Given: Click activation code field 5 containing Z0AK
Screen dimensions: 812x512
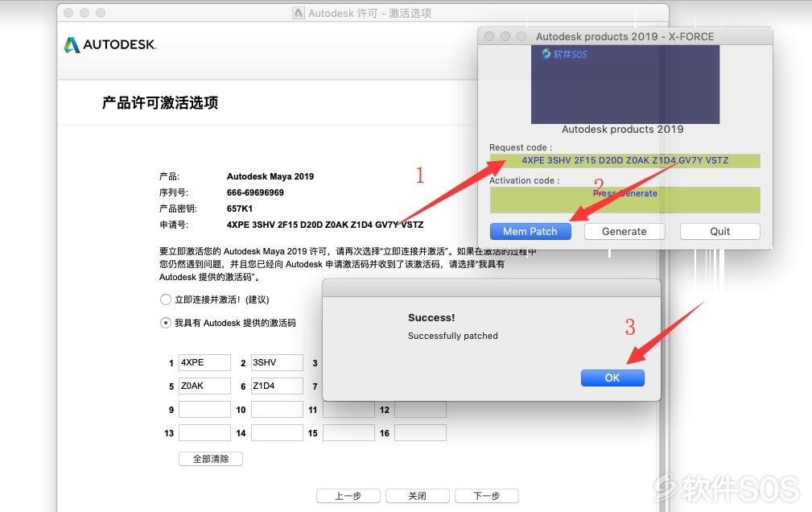Looking at the screenshot, I should 204,386.
